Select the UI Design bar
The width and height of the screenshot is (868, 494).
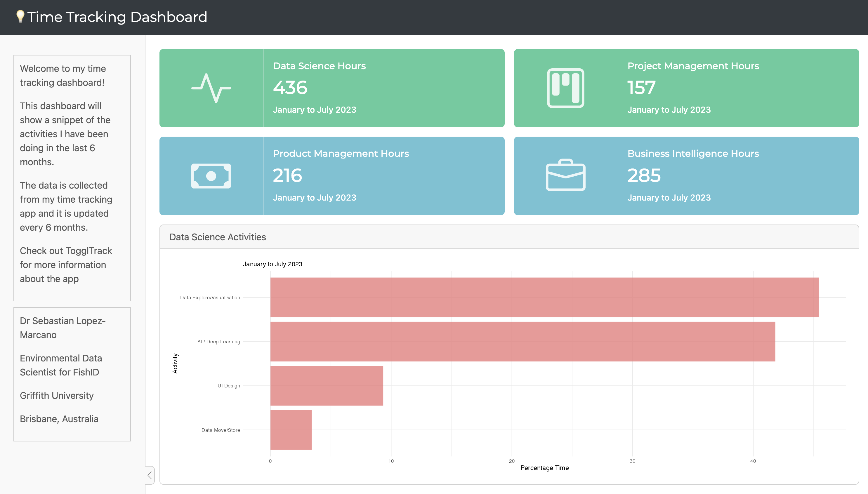coord(327,385)
